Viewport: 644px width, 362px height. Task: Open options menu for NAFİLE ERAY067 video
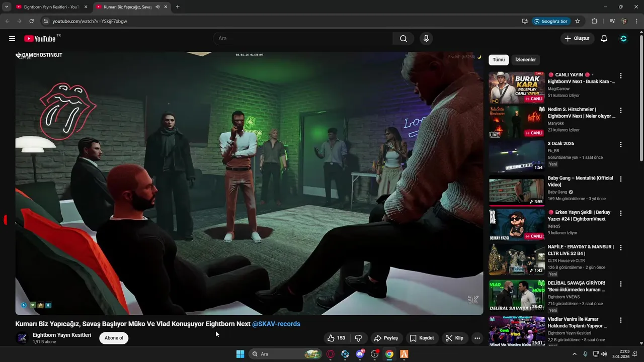[621, 247]
